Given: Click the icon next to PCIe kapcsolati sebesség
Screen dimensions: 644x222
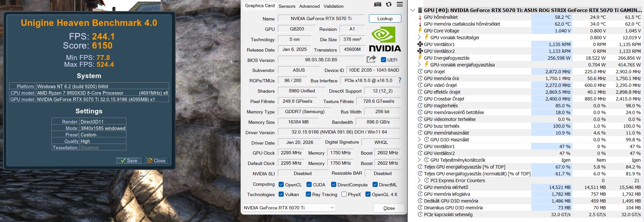Looking at the screenshot, I should (x=420, y=215).
